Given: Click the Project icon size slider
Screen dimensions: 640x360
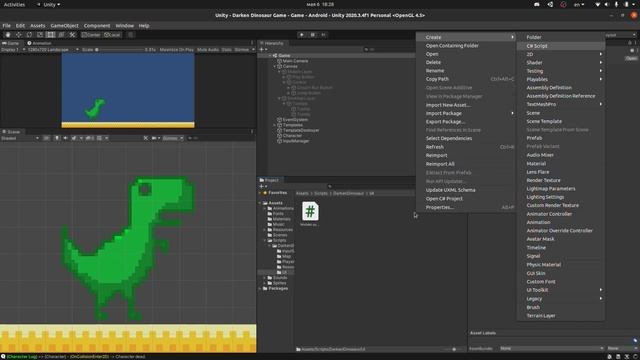Looking at the screenshot, I should coord(453,349).
